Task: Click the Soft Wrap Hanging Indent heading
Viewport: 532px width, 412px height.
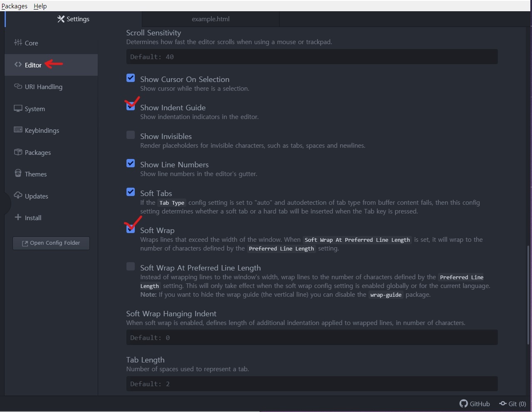Action: click(171, 313)
